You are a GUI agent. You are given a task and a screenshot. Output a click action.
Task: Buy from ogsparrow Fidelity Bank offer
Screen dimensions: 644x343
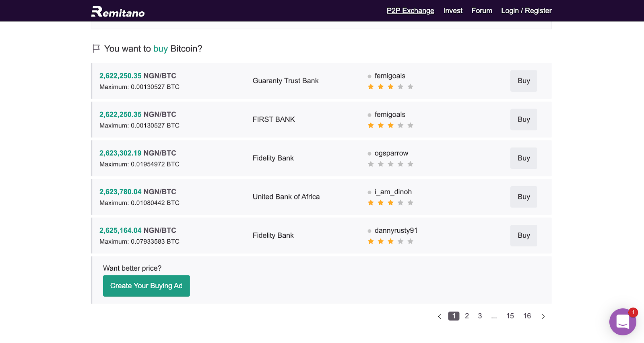coord(524,158)
